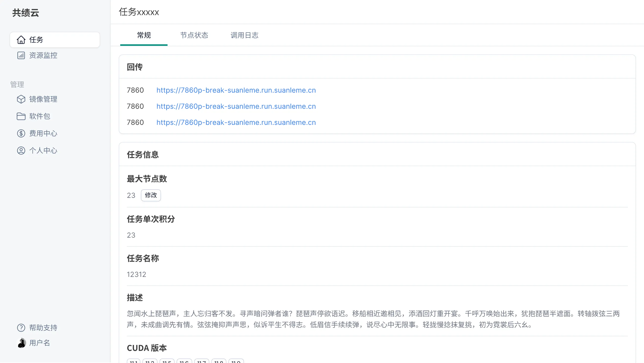Viewport: 644px width, 363px height.
Task: Switch to the 节点状态 tab
Action: pyautogui.click(x=194, y=35)
